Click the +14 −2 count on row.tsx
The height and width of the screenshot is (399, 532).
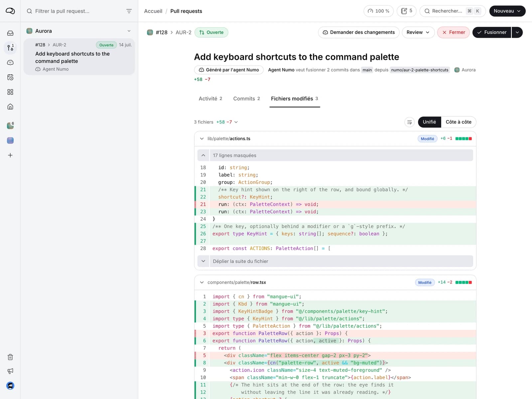[445, 282]
